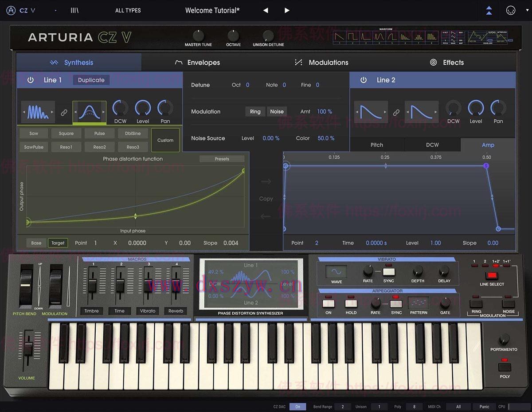The width and height of the screenshot is (532, 412).
Task: Select Line 1 first waveform display
Action: click(x=38, y=113)
